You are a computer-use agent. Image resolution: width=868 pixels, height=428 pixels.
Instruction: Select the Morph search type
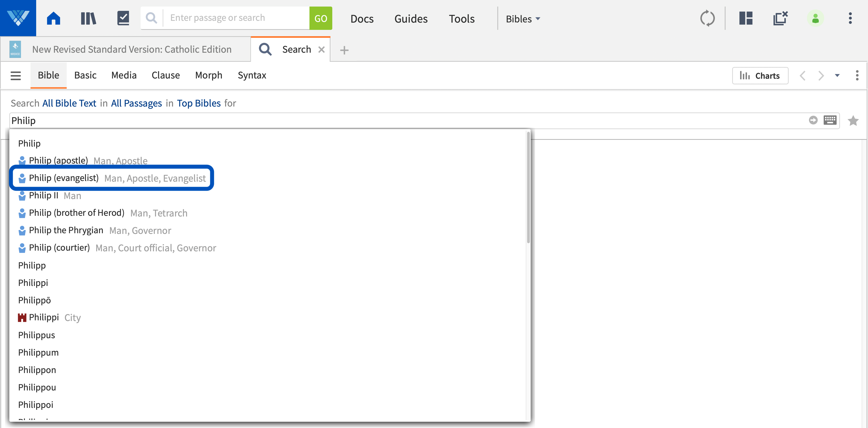point(209,75)
